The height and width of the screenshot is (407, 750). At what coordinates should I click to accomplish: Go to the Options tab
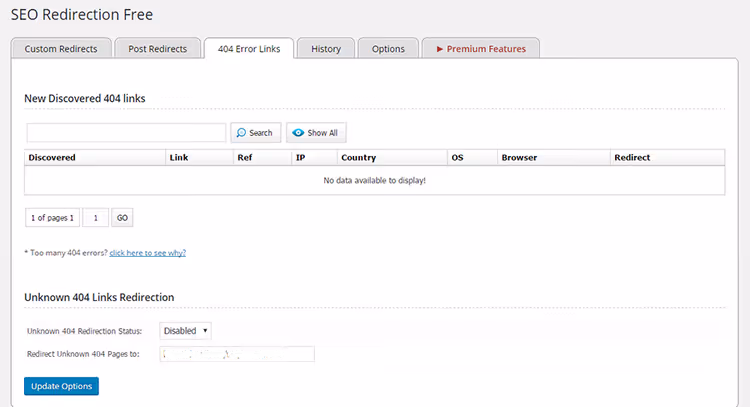point(388,48)
